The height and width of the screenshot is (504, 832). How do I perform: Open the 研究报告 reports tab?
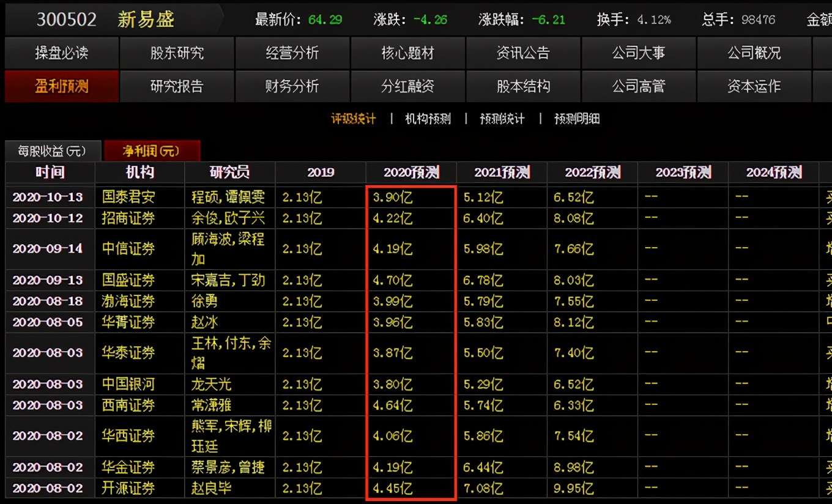(x=176, y=86)
